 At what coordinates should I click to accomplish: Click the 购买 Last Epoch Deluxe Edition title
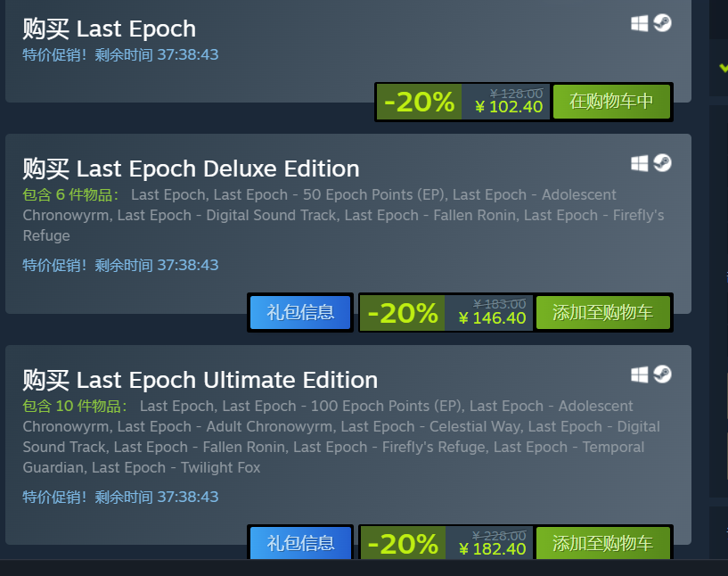tap(191, 169)
